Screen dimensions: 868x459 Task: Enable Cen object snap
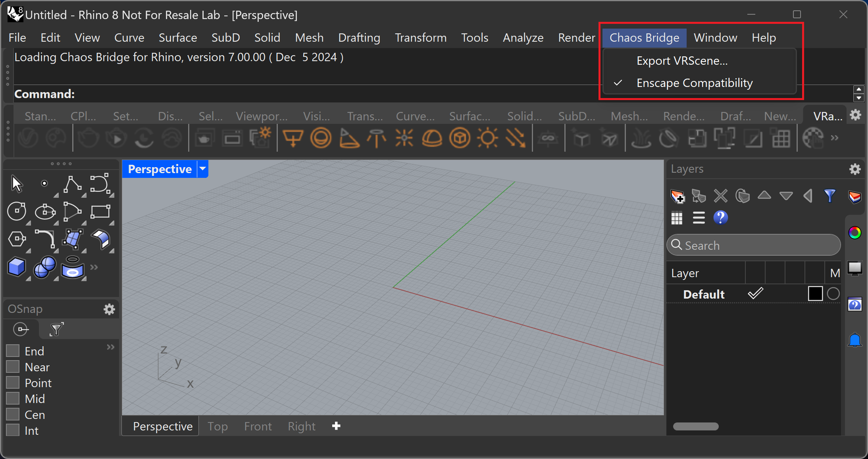click(13, 414)
